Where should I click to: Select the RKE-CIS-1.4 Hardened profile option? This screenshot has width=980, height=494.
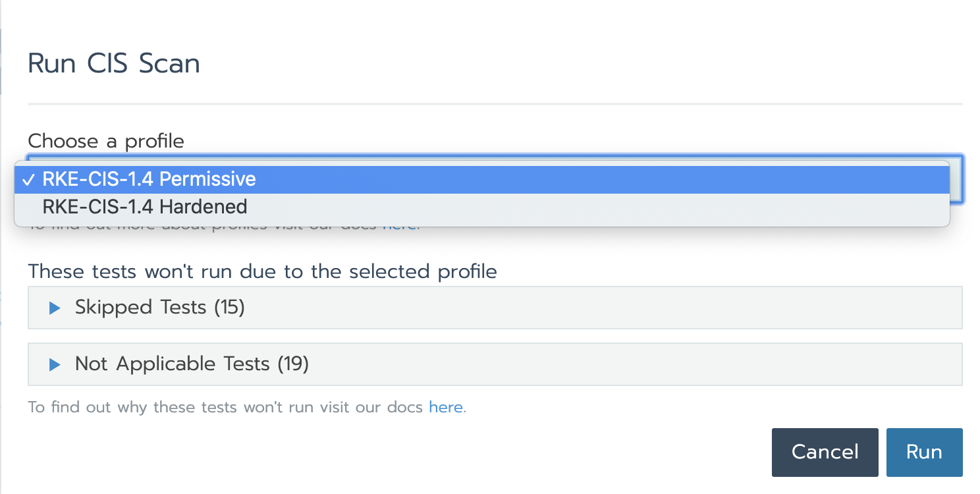tap(145, 207)
